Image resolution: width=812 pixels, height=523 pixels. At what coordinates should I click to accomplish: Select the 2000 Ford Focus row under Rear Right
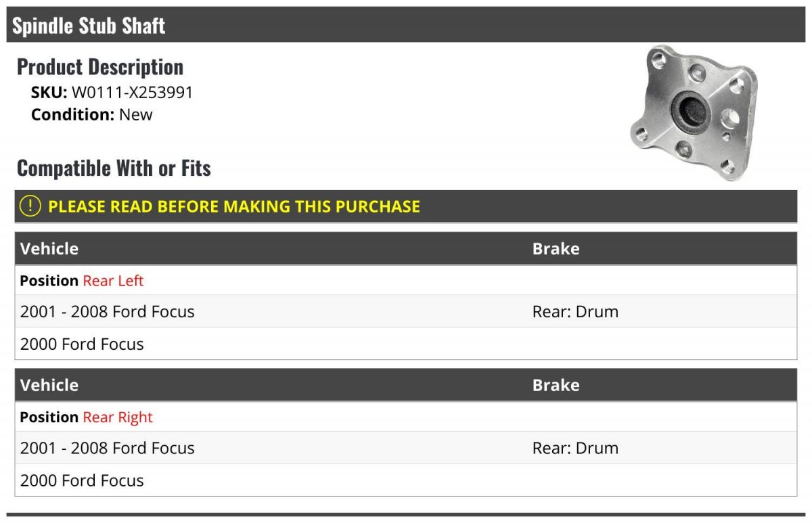[406, 480]
